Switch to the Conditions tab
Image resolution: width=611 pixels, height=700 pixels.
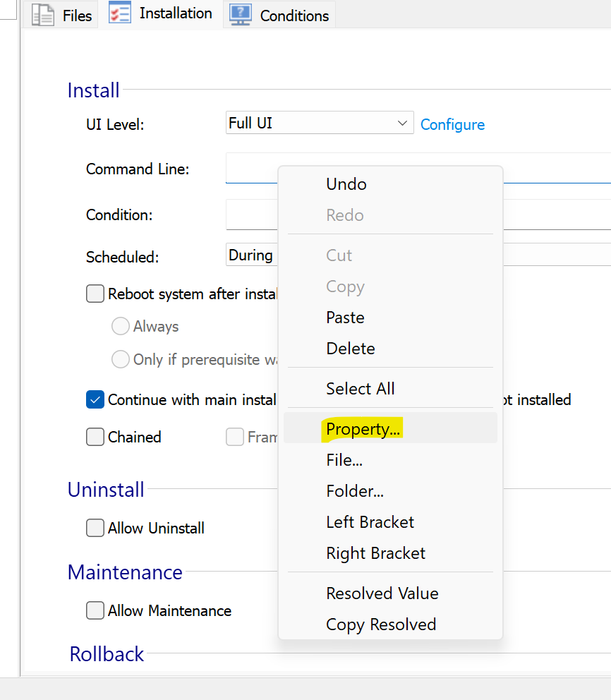[x=294, y=16]
